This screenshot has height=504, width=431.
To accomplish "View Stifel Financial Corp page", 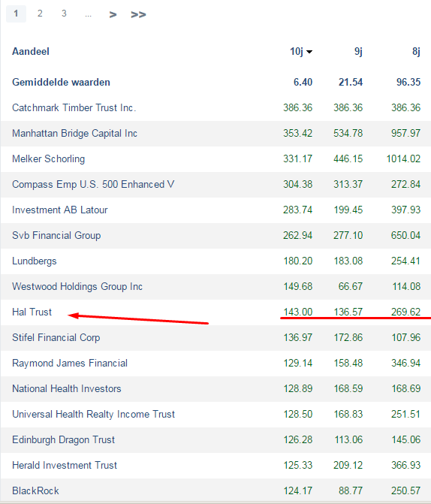I will point(56,337).
